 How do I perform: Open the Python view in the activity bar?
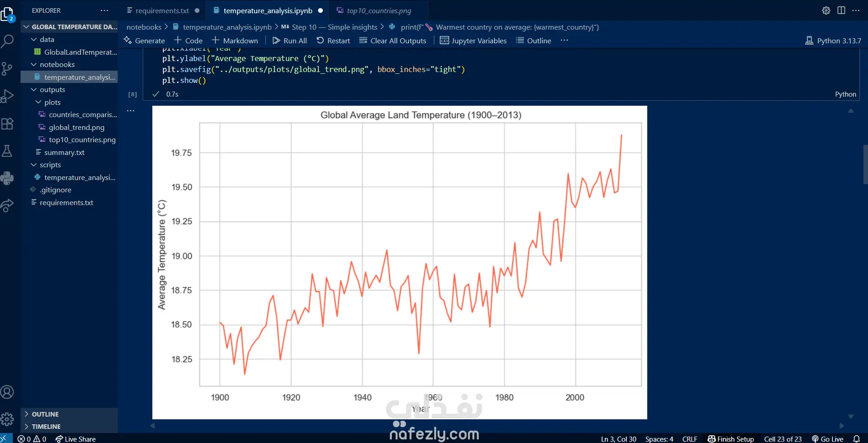7,178
